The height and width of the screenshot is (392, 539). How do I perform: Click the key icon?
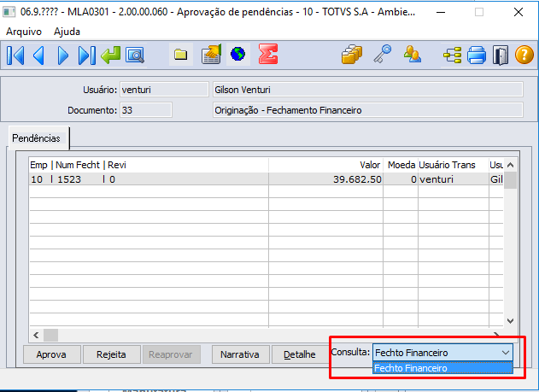pos(382,54)
